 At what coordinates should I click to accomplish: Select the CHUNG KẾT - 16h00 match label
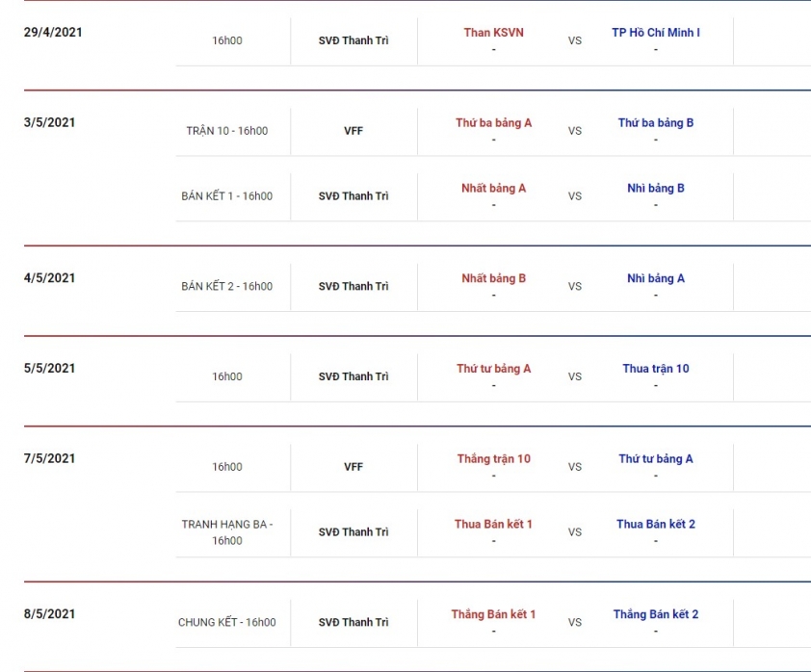(226, 622)
